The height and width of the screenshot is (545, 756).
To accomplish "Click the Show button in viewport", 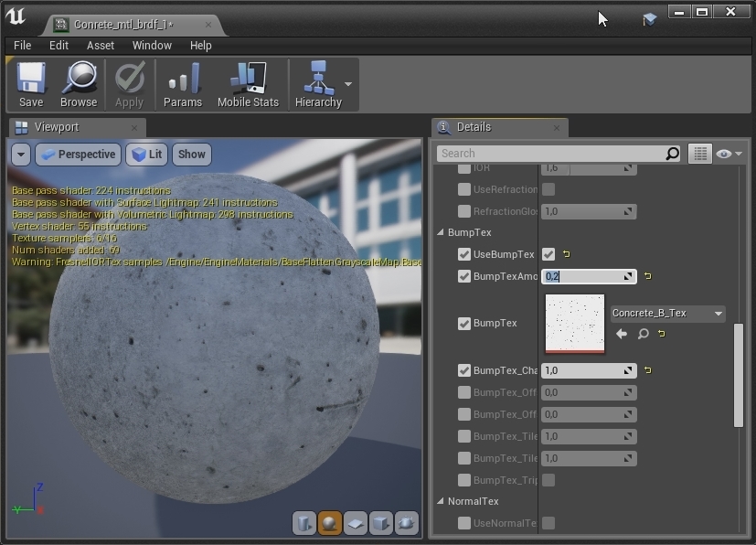I will pos(191,155).
